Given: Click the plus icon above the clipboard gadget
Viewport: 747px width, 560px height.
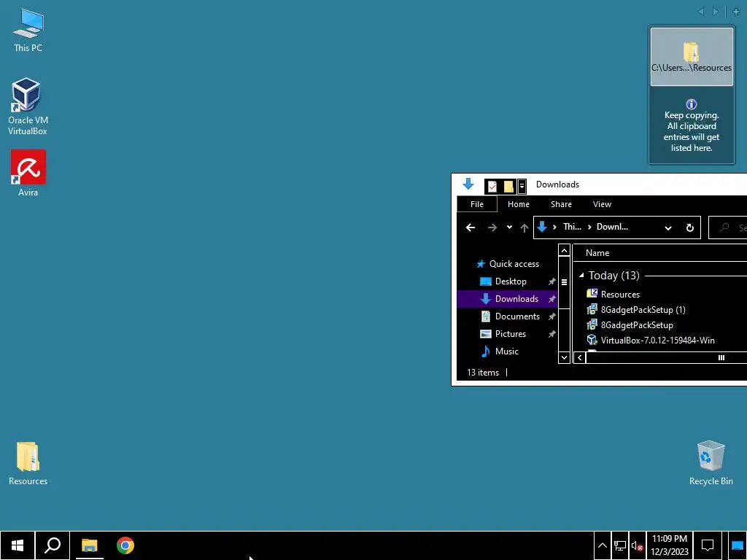Looking at the screenshot, I should (x=736, y=12).
